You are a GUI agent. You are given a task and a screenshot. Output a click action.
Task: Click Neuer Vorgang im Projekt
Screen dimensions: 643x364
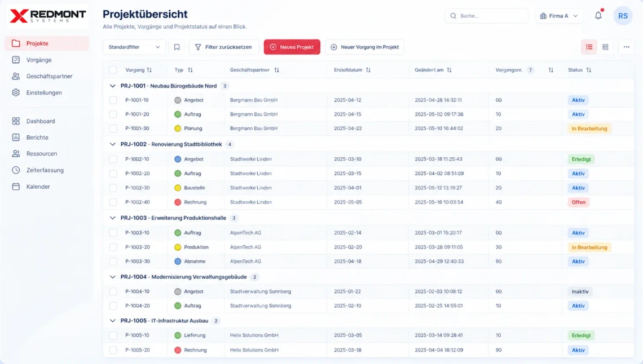pos(364,47)
